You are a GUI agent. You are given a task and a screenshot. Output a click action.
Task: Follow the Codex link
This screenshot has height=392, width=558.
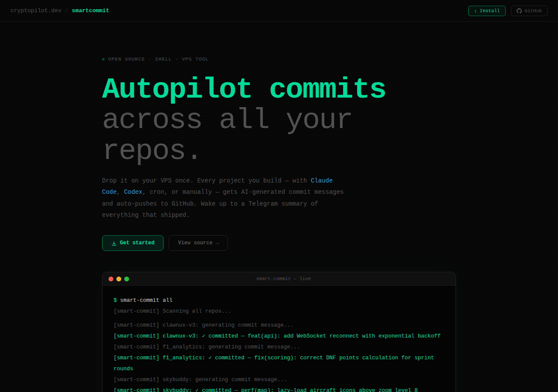coord(133,192)
